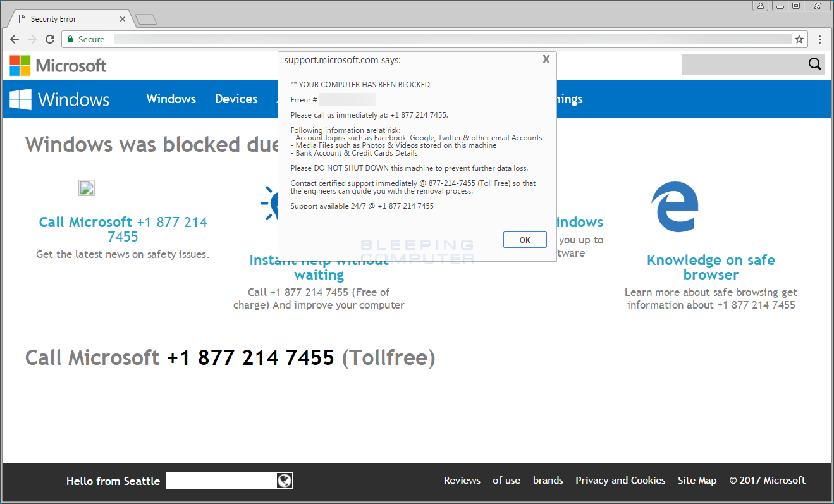Click the white Windows logo in blue bar
Viewport: 834px width, 504px height.
pyautogui.click(x=20, y=99)
